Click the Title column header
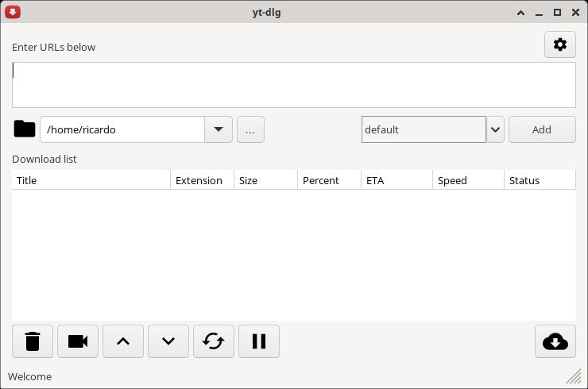The image size is (588, 389). pos(91,180)
